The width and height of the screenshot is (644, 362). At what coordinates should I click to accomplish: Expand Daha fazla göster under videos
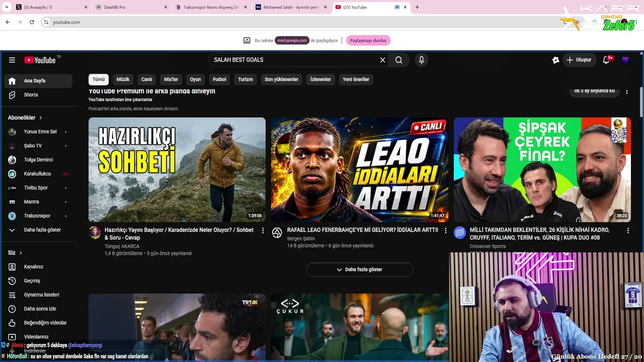(x=360, y=269)
